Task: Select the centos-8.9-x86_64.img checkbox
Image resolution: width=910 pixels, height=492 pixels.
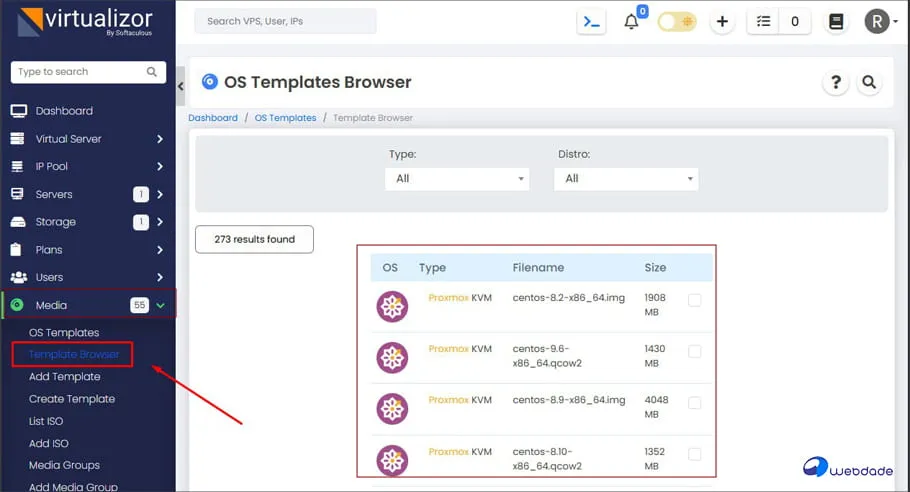Action: (x=695, y=403)
